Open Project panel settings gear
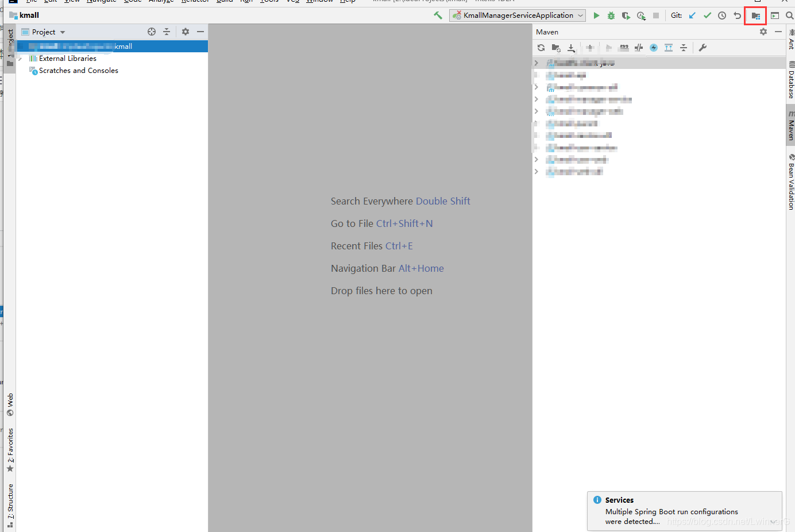This screenshot has width=795, height=532. (x=186, y=32)
